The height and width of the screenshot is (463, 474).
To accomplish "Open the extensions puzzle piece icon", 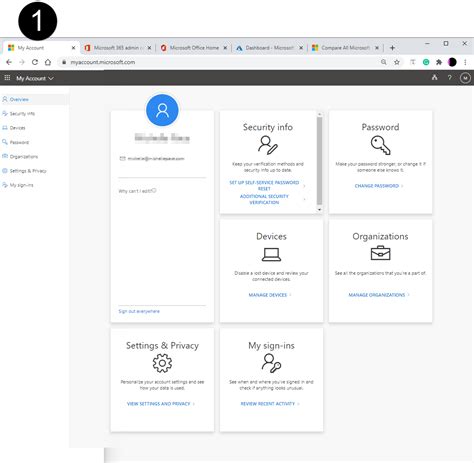I will 439,62.
